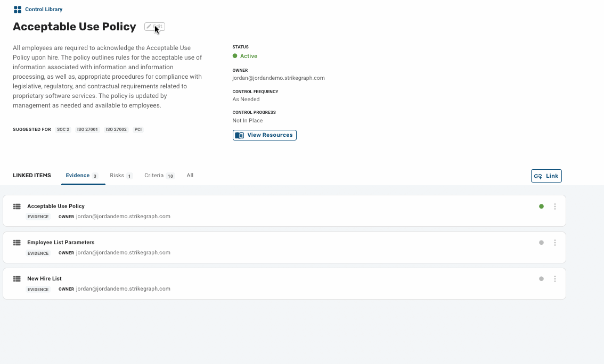Select the Evidence tab
Screen dimensions: 604x364
point(82,176)
